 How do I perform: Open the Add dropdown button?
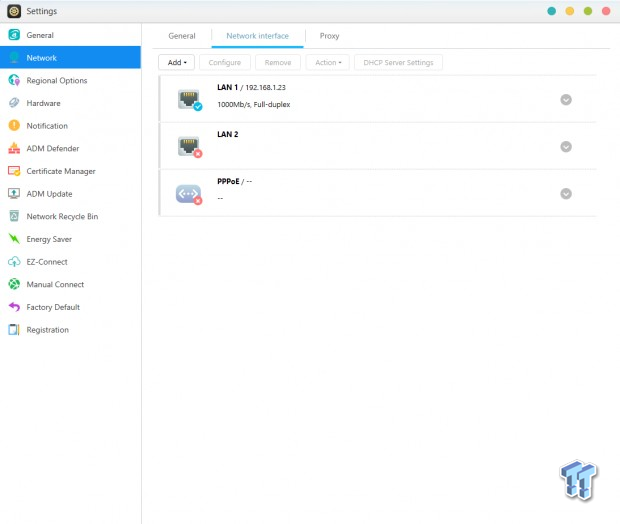(x=176, y=62)
